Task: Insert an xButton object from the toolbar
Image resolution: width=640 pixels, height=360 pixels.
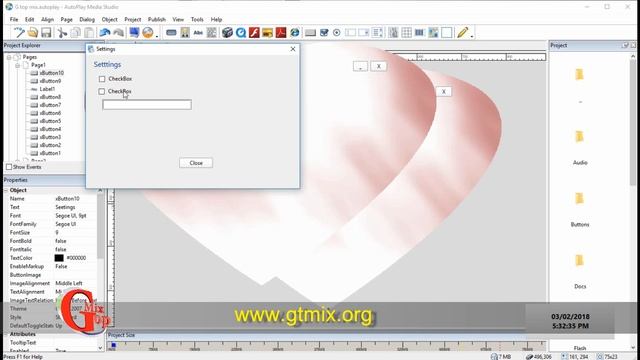Action: pos(310,33)
